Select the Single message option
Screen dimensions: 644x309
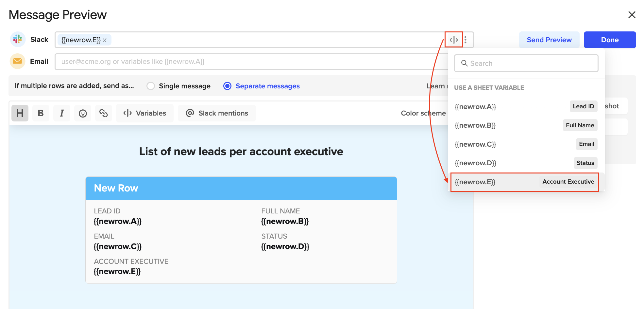pos(178,86)
